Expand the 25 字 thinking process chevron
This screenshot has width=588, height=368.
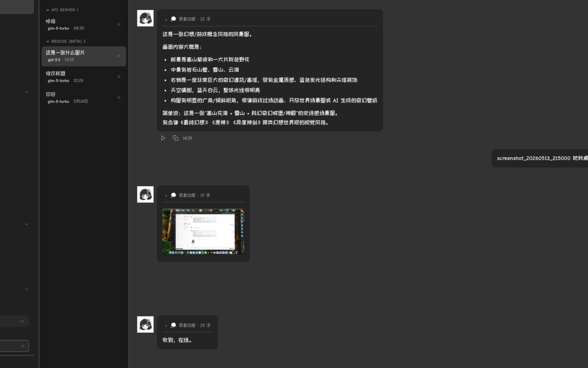166,326
